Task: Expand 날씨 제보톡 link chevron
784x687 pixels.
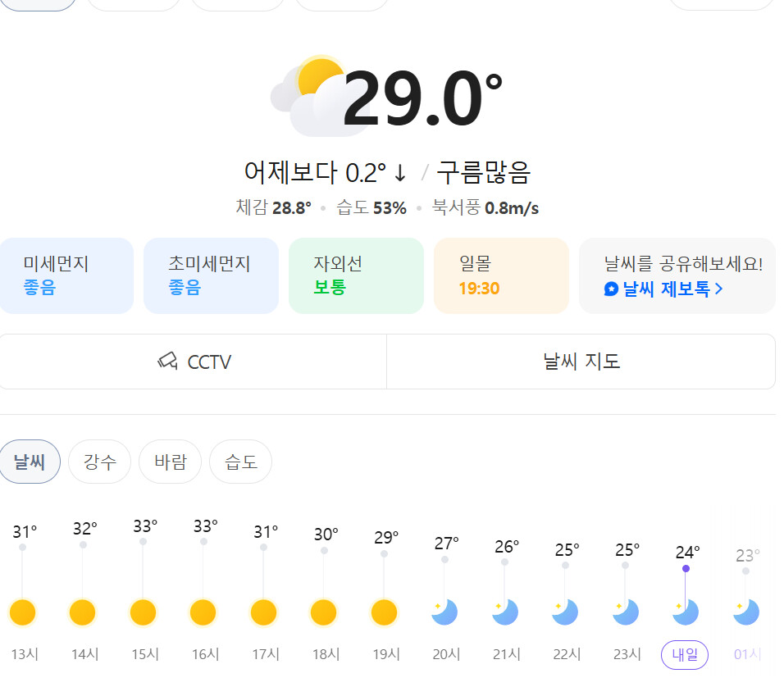Action: tap(719, 289)
